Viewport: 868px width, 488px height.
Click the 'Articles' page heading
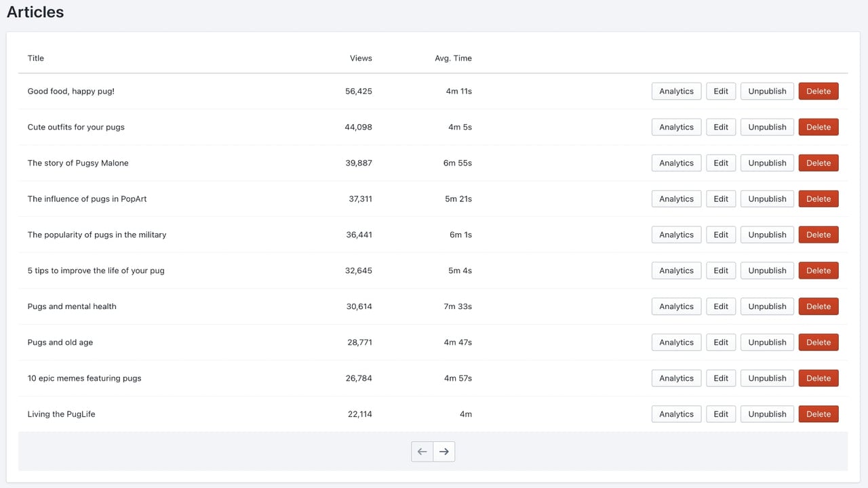point(35,12)
